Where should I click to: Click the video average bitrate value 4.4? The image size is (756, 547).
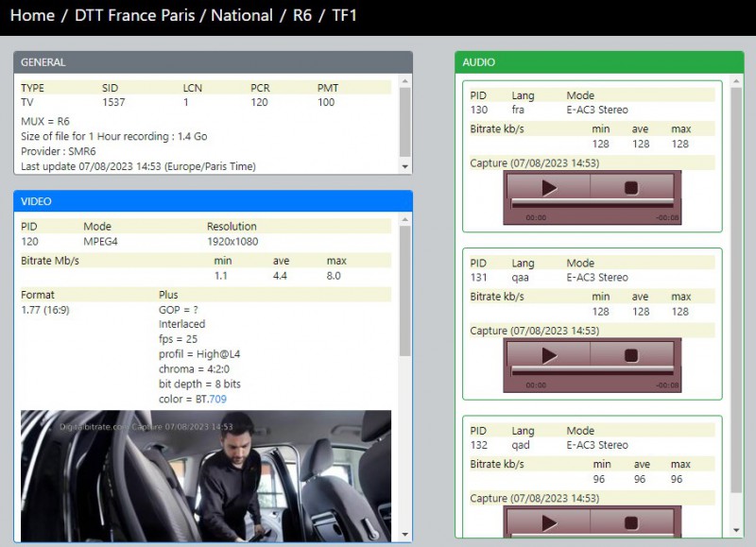[x=280, y=276]
